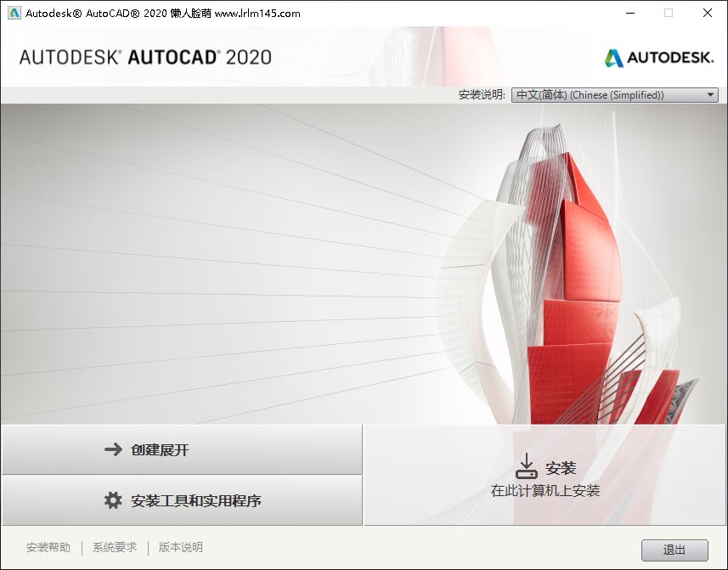The height and width of the screenshot is (570, 728).
Task: Open the 系统要求 link
Action: point(115,547)
